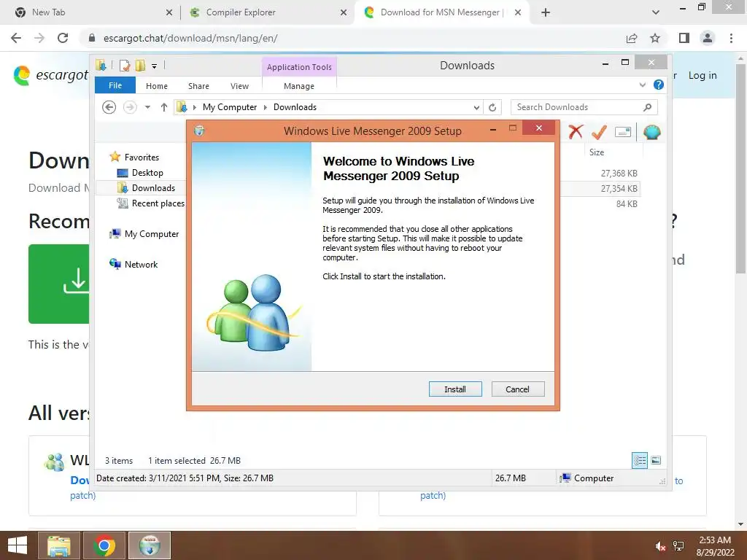Open Chrome three-dot menu
Viewport: 747px width, 560px height.
click(731, 38)
